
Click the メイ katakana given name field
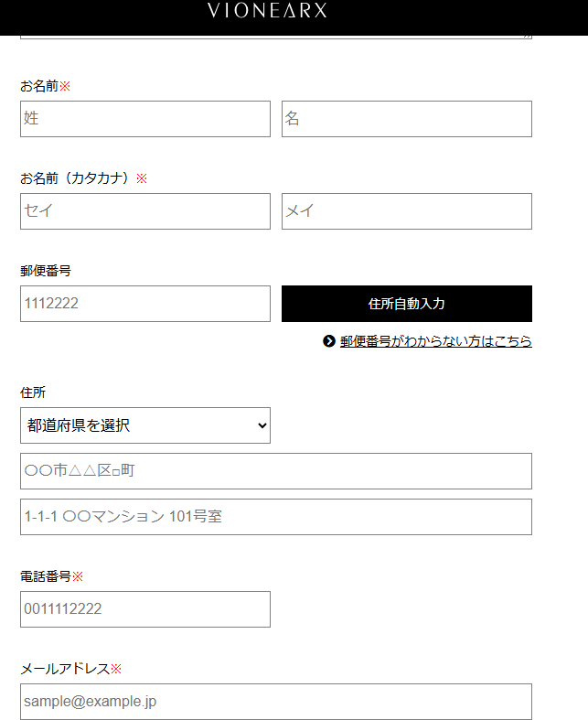click(x=407, y=211)
